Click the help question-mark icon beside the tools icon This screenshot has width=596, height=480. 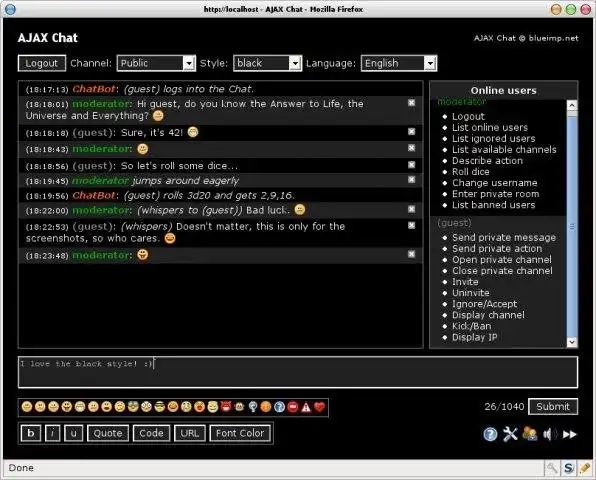(x=490, y=434)
